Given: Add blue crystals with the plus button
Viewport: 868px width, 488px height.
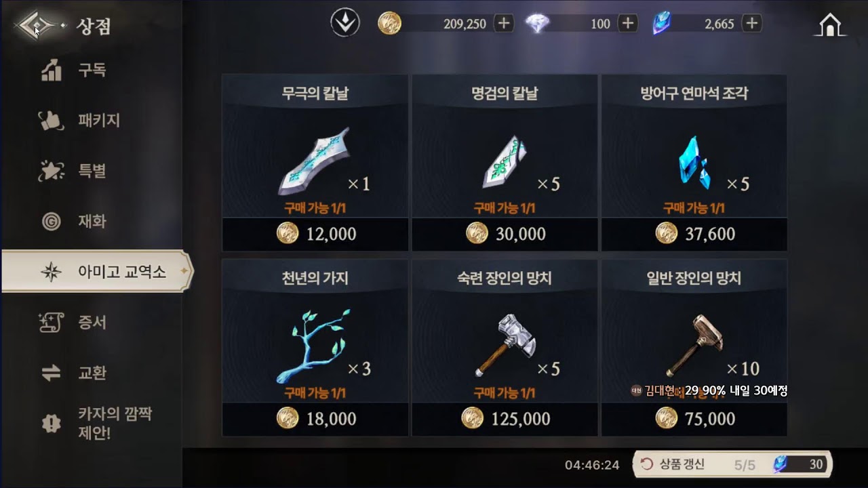Looking at the screenshot, I should (x=751, y=24).
